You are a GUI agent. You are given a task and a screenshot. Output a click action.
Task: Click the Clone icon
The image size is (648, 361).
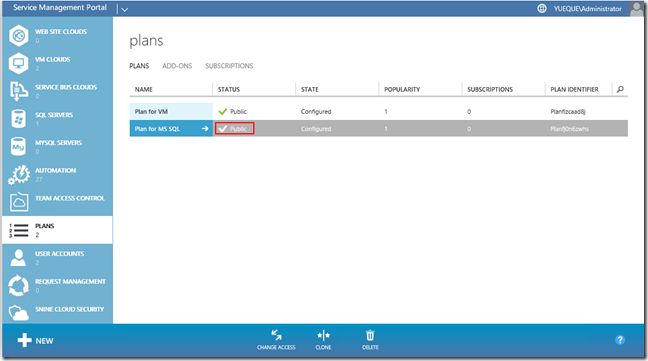coord(323,335)
